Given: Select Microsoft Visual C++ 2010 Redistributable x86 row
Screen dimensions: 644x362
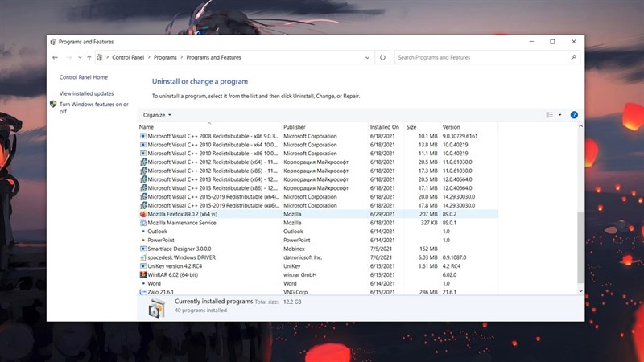Looking at the screenshot, I should 318,154.
